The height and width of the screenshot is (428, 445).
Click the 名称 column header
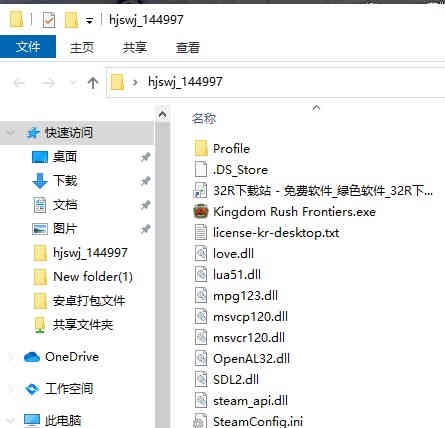tap(204, 118)
